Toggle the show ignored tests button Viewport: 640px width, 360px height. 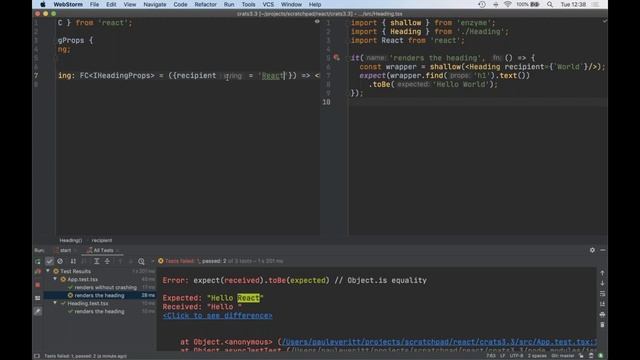pyautogui.click(x=60, y=261)
